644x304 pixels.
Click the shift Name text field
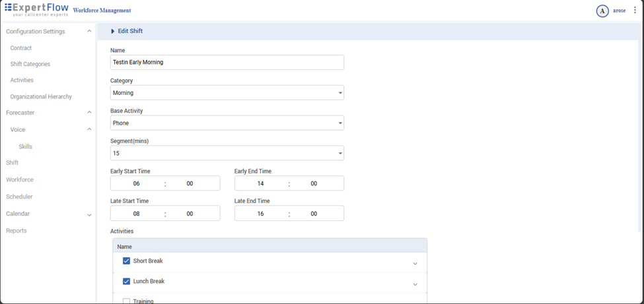coord(227,62)
